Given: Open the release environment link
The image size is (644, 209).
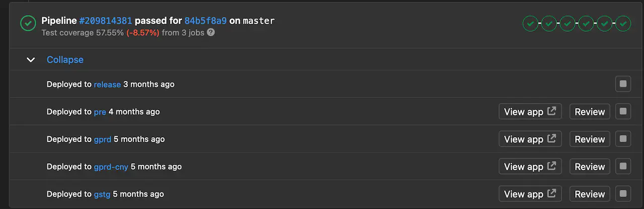Looking at the screenshot, I should 107,84.
